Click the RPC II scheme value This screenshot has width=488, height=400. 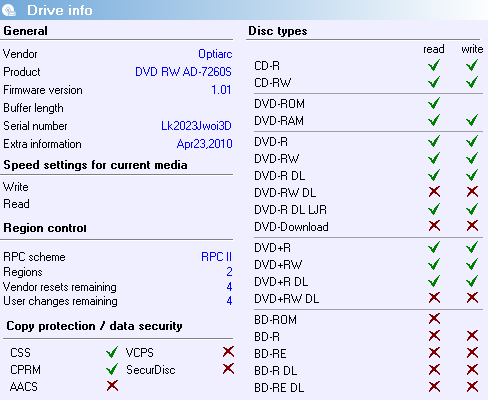(x=216, y=257)
